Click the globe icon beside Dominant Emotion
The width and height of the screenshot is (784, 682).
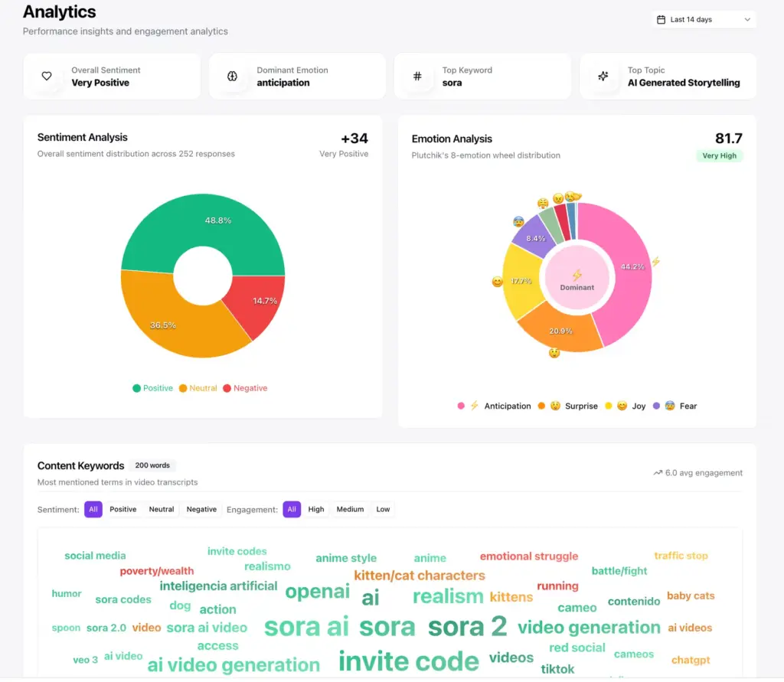tap(233, 76)
